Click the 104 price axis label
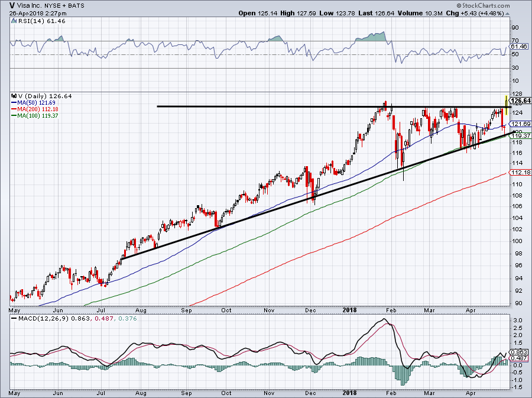The height and width of the screenshot is (398, 532). click(x=517, y=218)
